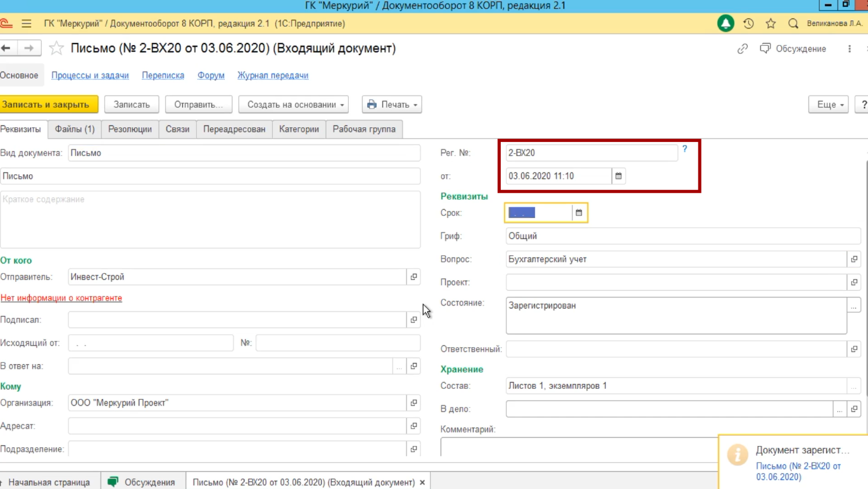
Task: Open the В ответ на record icon
Action: click(413, 366)
